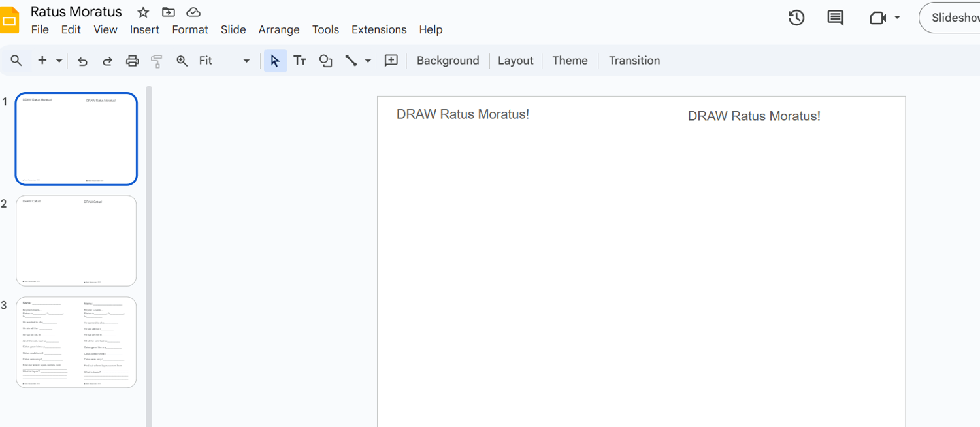Open the Arrange menu
This screenshot has height=427, width=980.
tap(279, 29)
